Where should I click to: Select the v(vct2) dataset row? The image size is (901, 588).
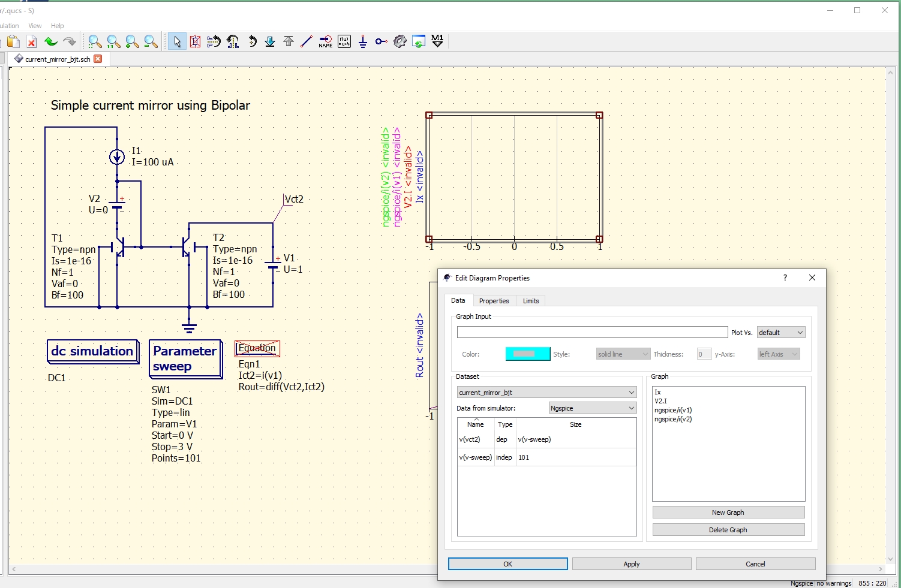point(546,439)
